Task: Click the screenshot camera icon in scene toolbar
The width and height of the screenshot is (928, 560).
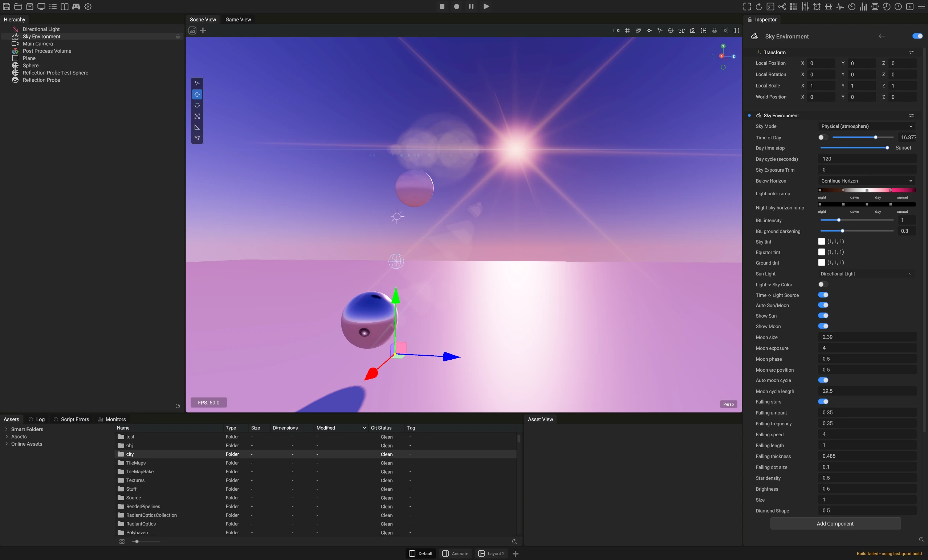Action: pyautogui.click(x=693, y=30)
